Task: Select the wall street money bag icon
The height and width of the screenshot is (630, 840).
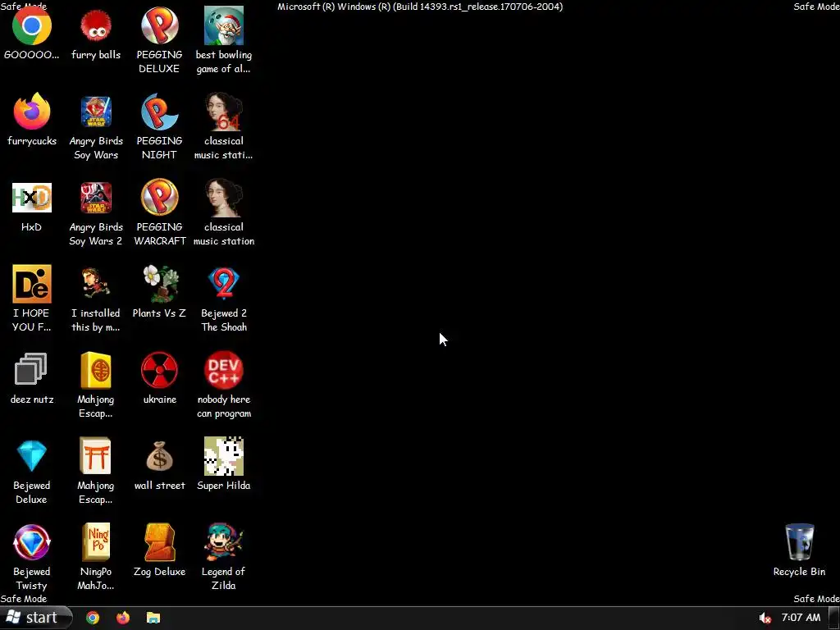Action: [160, 456]
